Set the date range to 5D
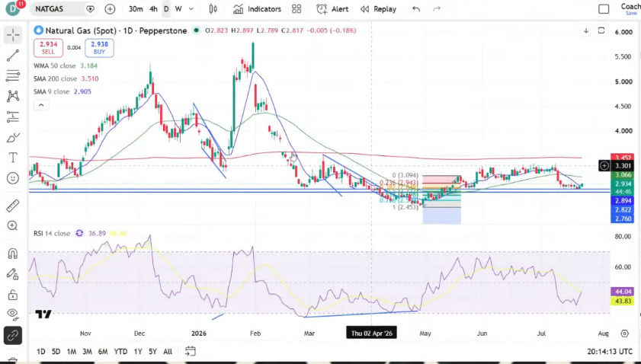Image resolution: width=641 pixels, height=364 pixels. pyautogui.click(x=56, y=351)
